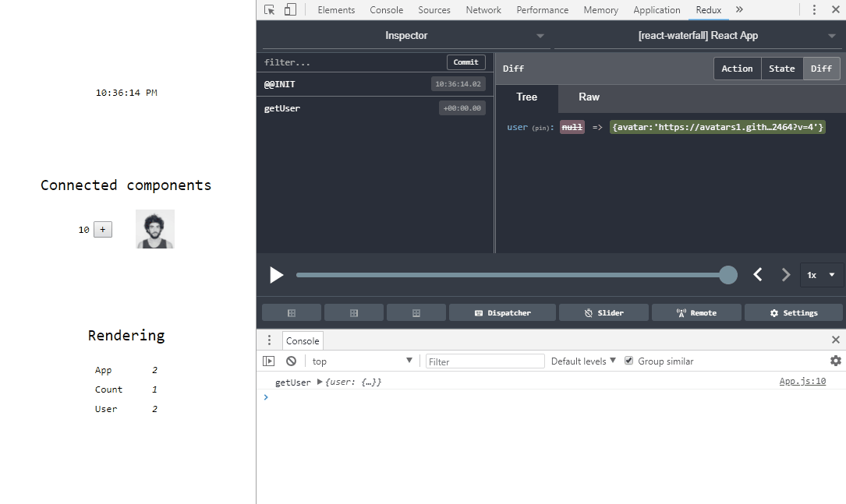Start Redux action playback

click(x=276, y=275)
